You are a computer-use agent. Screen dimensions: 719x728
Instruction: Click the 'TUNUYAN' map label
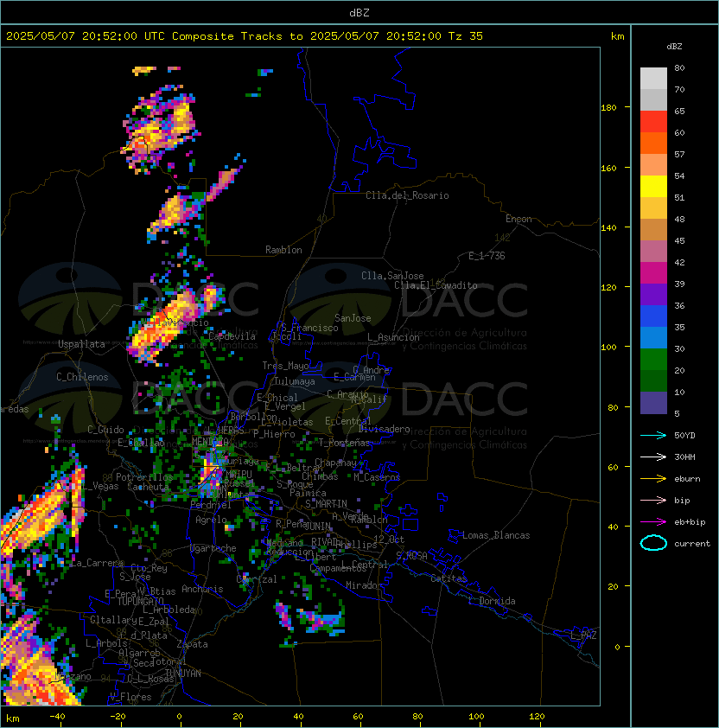pos(183,674)
